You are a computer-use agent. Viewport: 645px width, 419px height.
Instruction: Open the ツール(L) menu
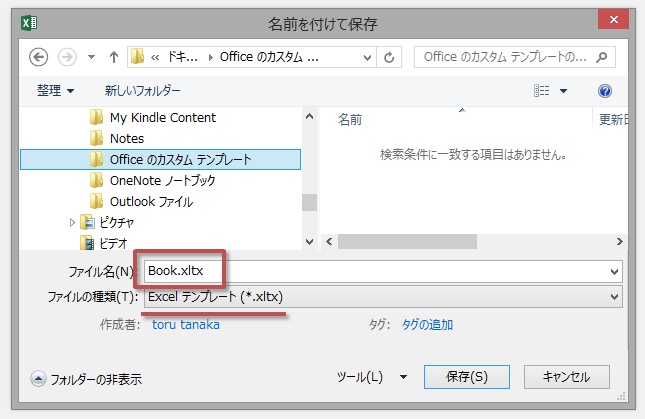tap(371, 377)
